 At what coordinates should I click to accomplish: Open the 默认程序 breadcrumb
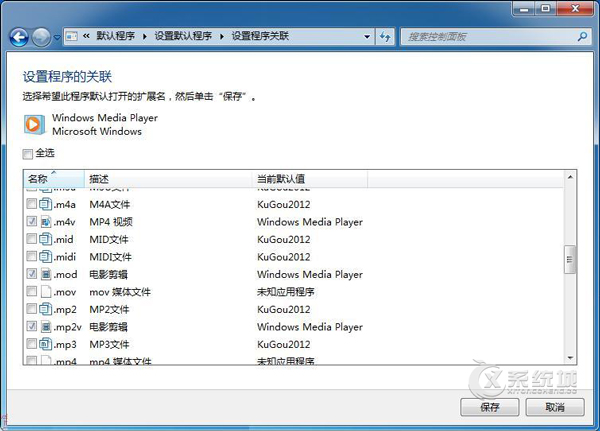click(115, 36)
